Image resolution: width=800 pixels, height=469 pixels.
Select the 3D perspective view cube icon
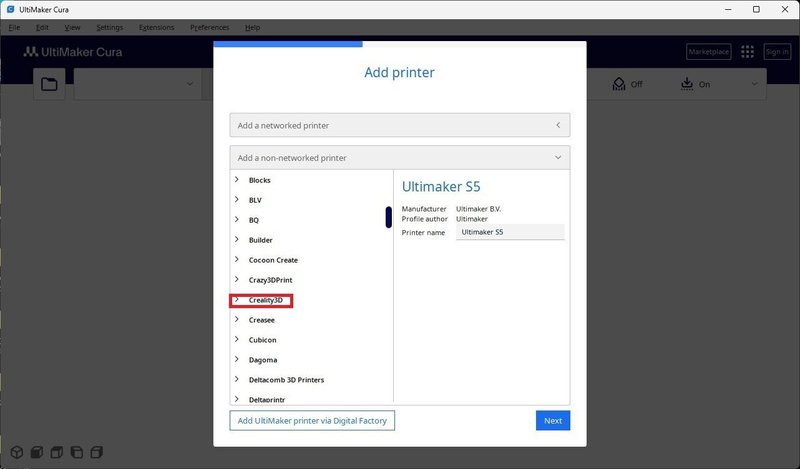pyautogui.click(x=17, y=452)
